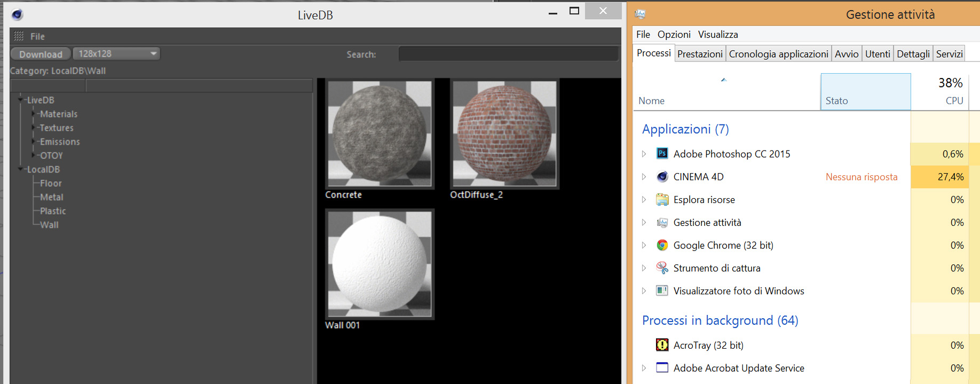Click the CINEMA 4D icon in Task Manager
Viewport: 980px width, 384px height.
point(662,176)
